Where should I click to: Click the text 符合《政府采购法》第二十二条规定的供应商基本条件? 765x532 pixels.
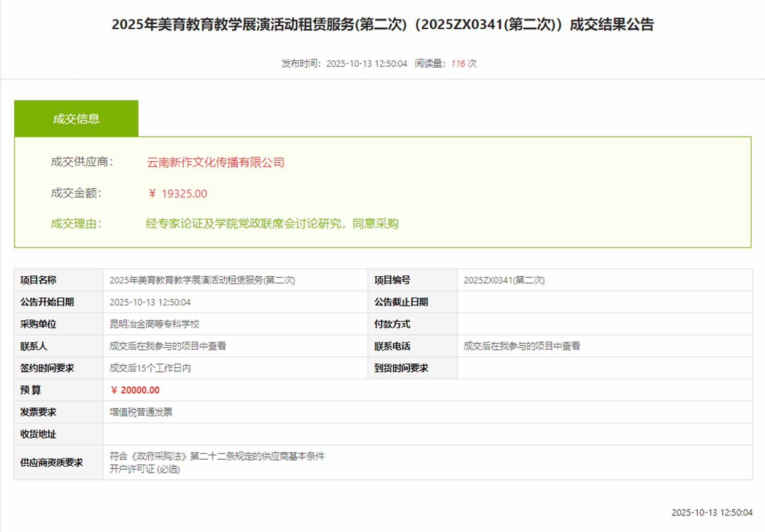coord(217,457)
